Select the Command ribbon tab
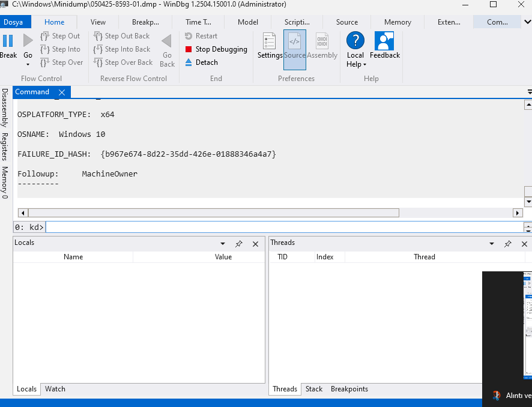 497,22
